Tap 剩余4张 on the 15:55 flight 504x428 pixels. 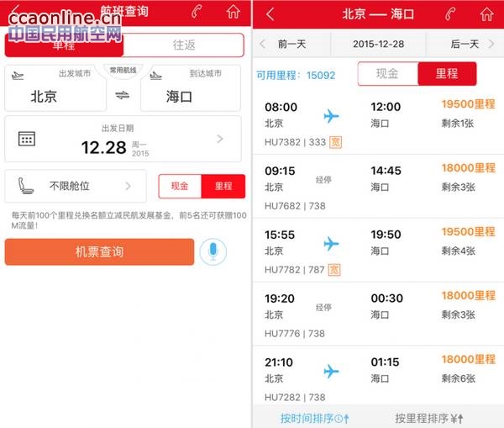pyautogui.click(x=458, y=251)
